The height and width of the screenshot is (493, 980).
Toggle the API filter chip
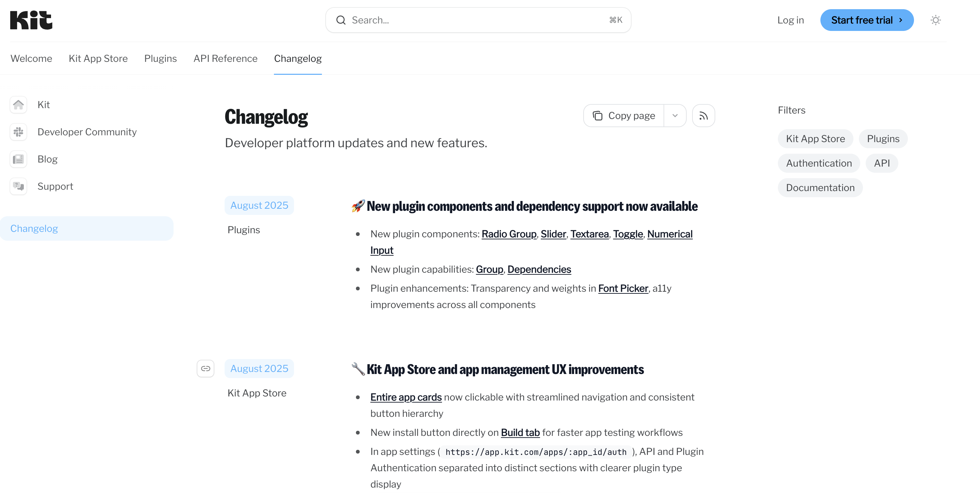pos(881,163)
